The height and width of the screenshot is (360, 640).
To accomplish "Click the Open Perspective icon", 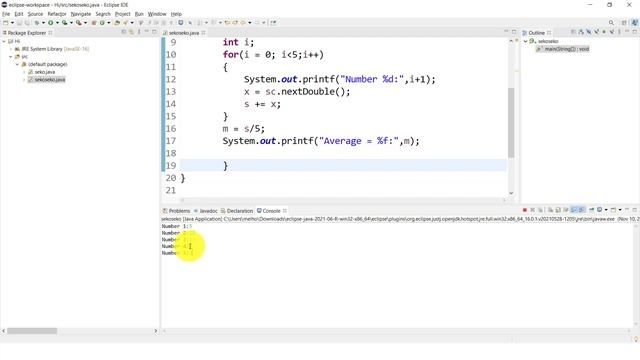I will point(624,23).
